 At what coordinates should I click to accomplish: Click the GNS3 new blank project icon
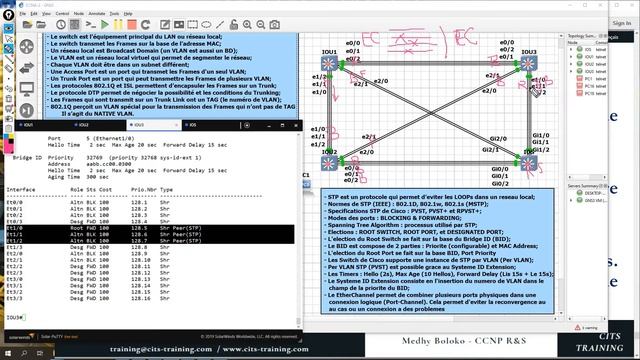27,25
